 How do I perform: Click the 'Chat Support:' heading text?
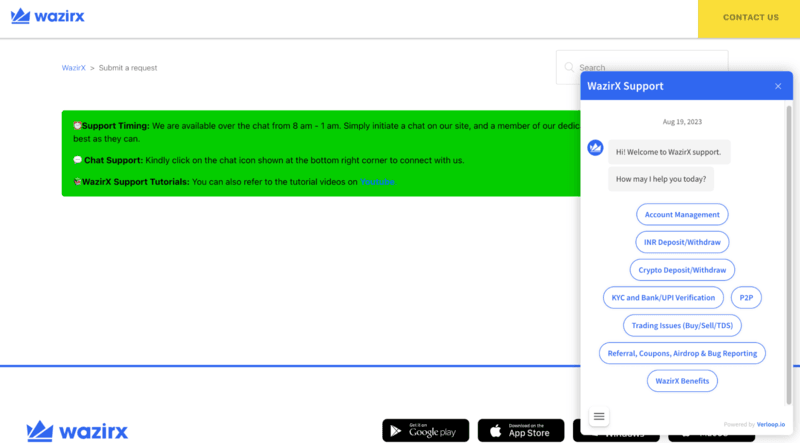(x=114, y=160)
